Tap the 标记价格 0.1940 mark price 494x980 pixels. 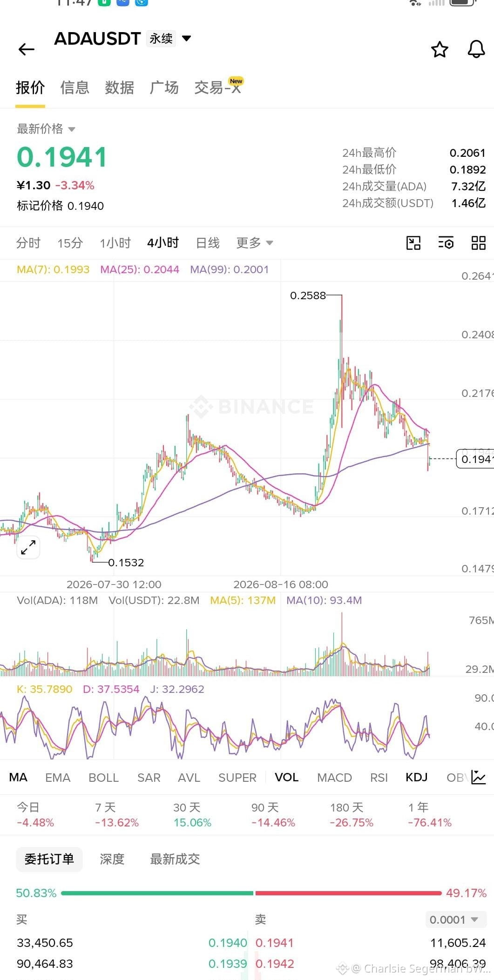click(61, 206)
